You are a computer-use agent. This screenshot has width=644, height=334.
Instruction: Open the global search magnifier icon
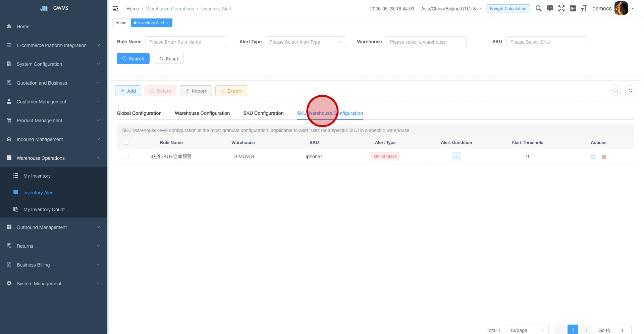539,8
